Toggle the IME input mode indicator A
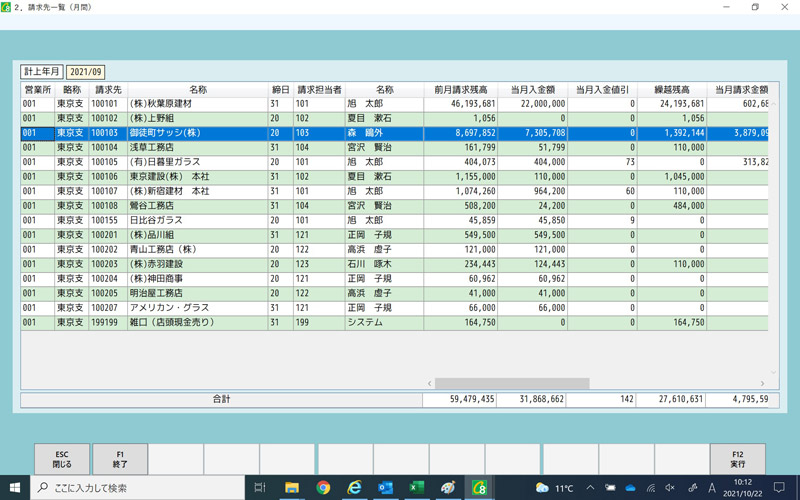 pyautogui.click(x=712, y=488)
